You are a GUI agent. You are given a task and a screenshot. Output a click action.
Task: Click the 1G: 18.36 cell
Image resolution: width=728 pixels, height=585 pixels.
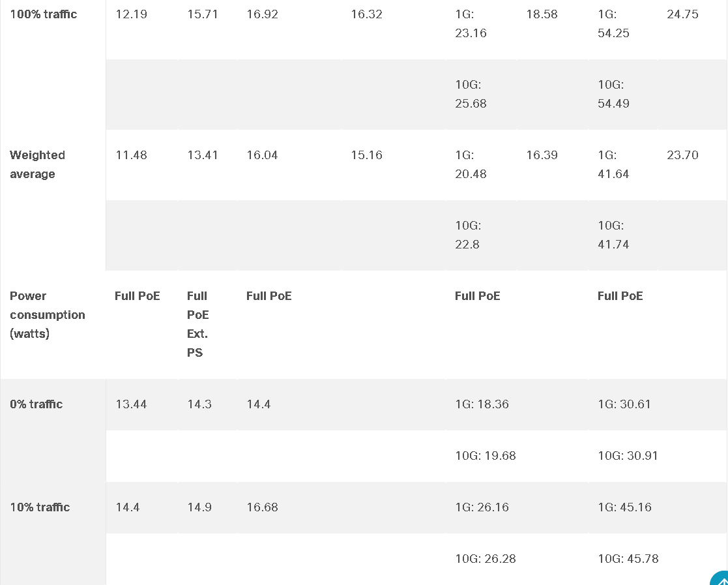click(482, 404)
